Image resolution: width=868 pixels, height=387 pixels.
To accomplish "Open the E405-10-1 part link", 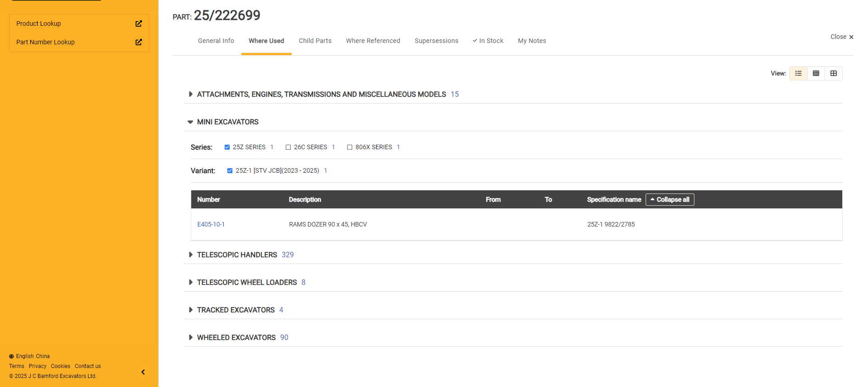I will point(211,224).
